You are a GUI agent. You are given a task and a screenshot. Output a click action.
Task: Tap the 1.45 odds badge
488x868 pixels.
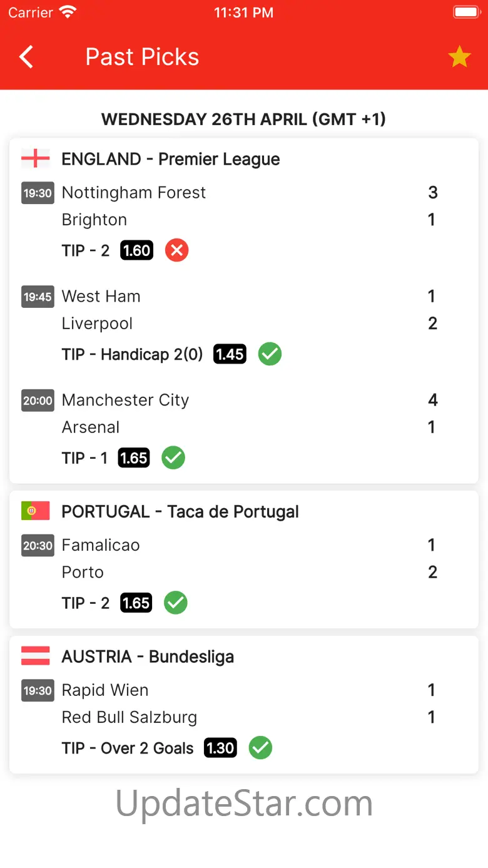pos(230,354)
